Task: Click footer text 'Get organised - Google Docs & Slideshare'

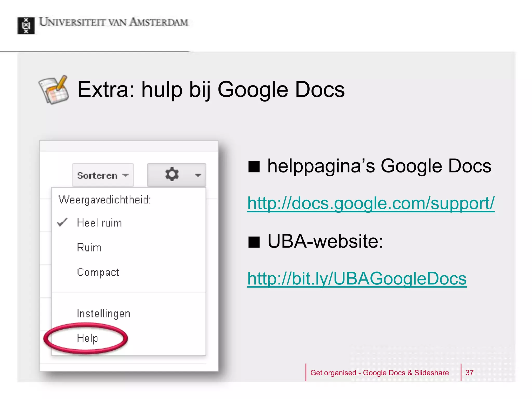Action: (380, 373)
